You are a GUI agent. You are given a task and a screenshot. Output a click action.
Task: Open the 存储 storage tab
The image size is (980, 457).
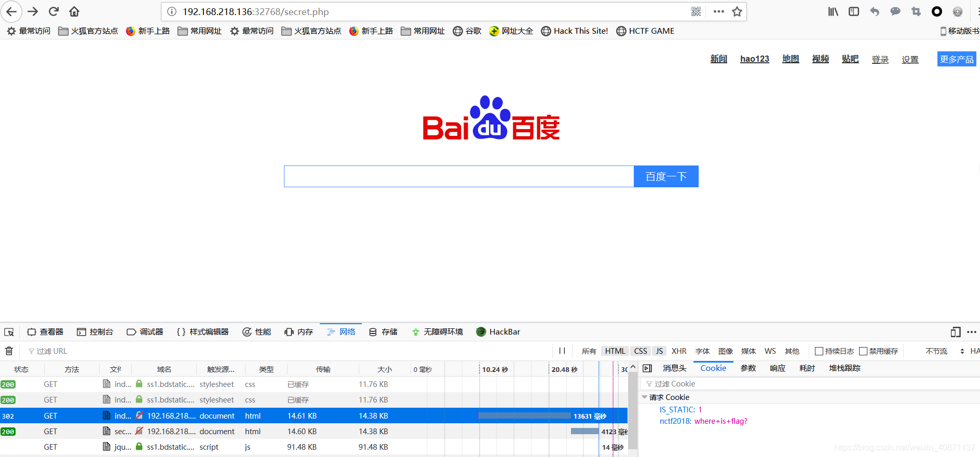pyautogui.click(x=383, y=332)
